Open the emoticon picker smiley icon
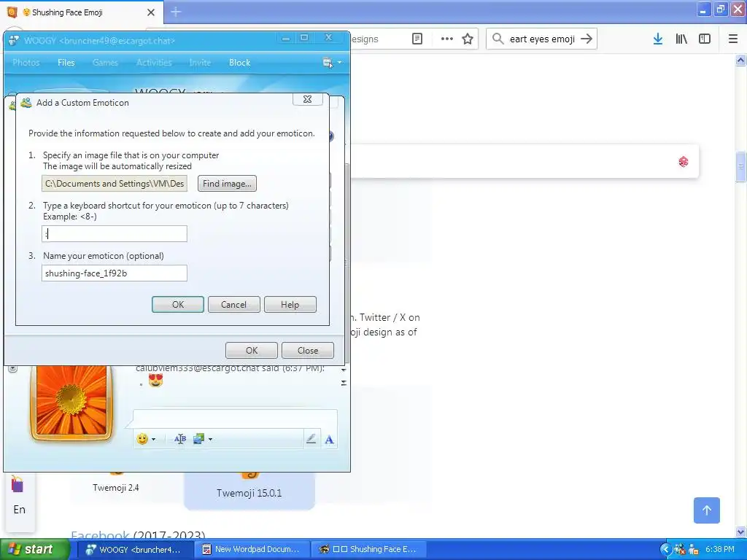Viewport: 747px width, 560px height. (x=142, y=439)
